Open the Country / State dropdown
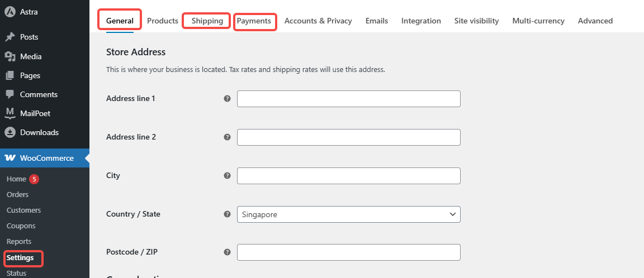 348,214
